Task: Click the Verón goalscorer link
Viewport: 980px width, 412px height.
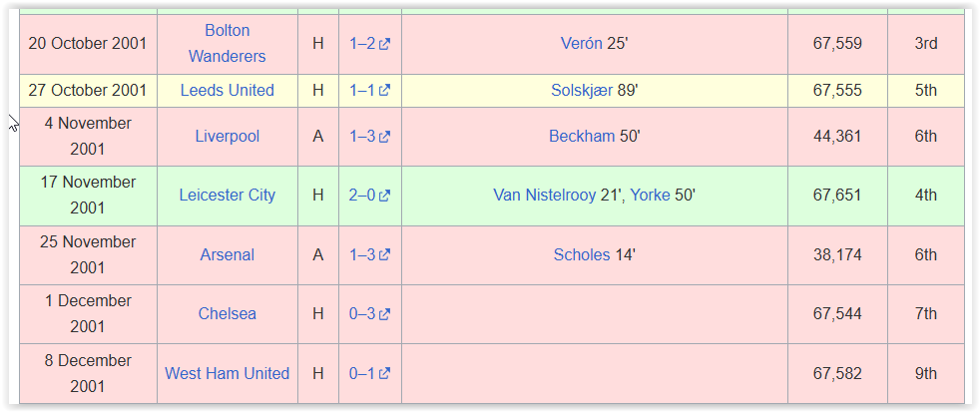Action: tap(582, 43)
